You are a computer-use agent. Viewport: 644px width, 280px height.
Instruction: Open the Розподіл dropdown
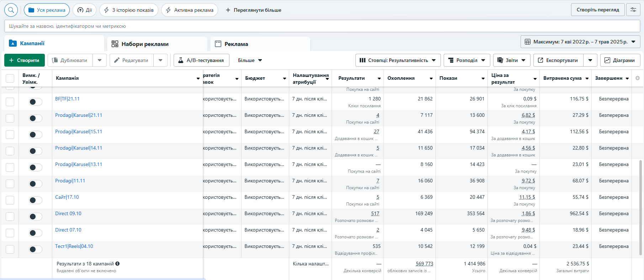point(467,60)
